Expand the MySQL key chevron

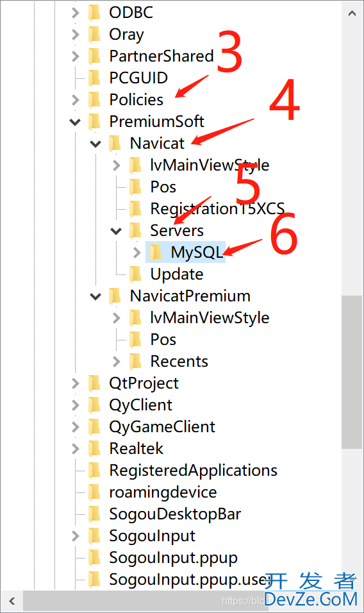point(136,252)
